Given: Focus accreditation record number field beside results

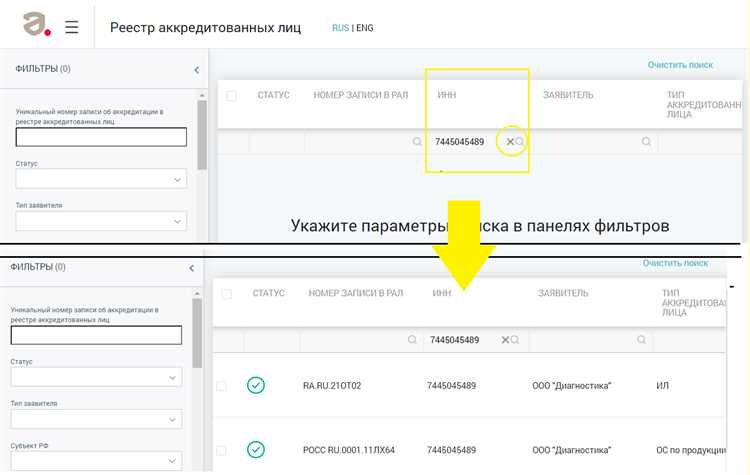Looking at the screenshot, I should (96, 336).
